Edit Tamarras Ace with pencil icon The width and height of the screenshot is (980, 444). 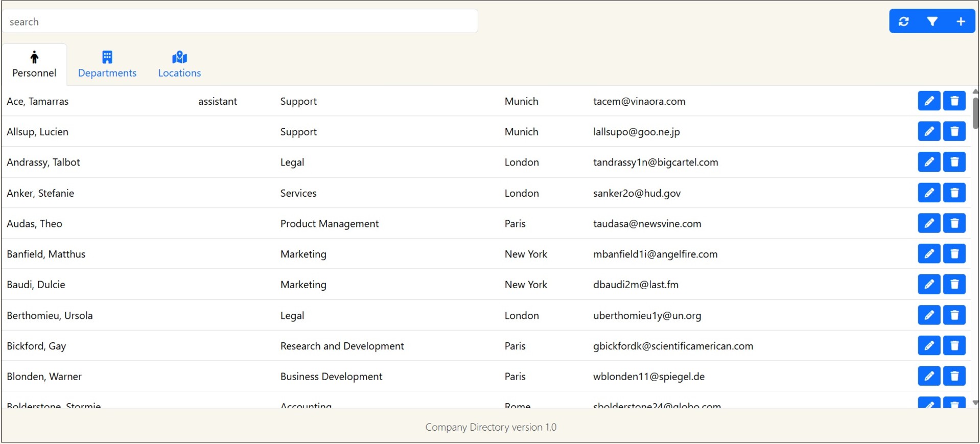(929, 101)
